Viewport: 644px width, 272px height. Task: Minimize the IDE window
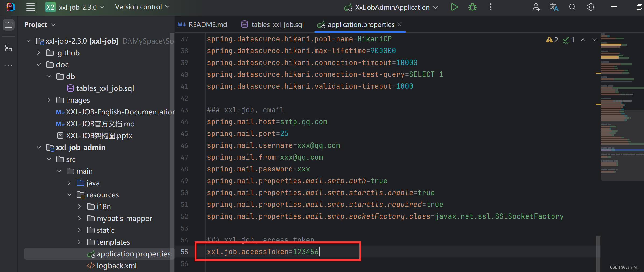click(614, 7)
